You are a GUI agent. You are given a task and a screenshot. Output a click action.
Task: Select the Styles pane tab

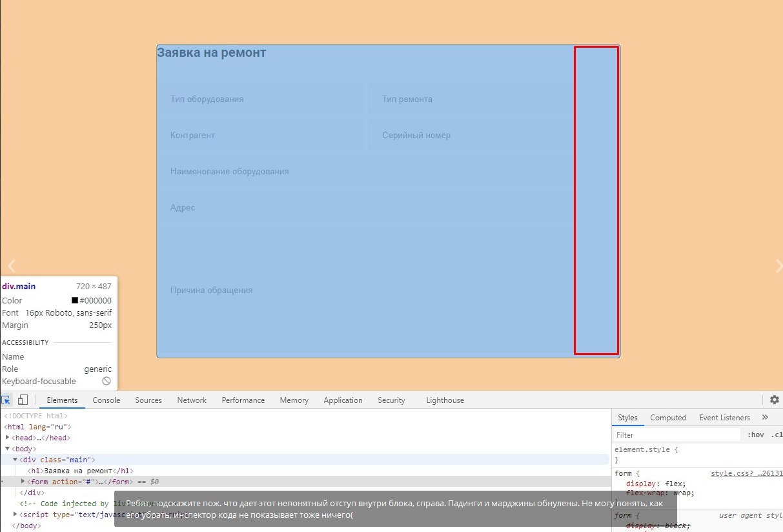(627, 418)
